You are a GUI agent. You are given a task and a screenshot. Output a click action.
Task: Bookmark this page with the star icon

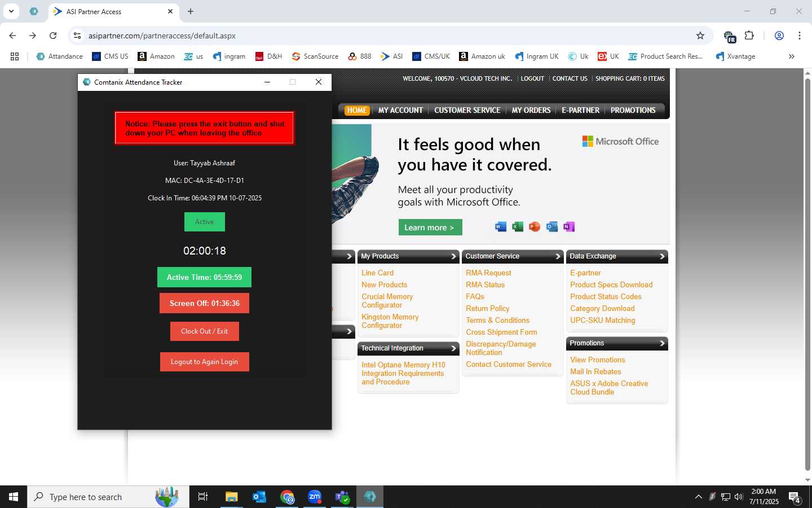point(700,36)
